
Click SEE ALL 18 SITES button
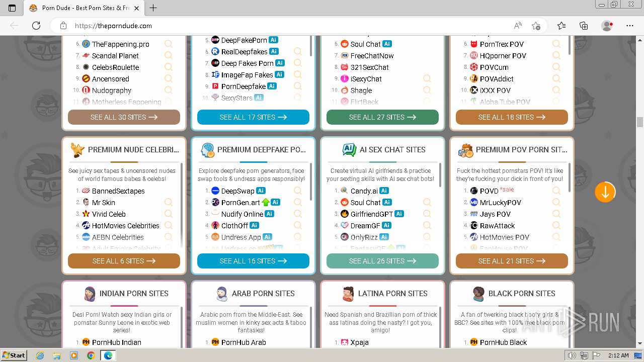coord(512,117)
